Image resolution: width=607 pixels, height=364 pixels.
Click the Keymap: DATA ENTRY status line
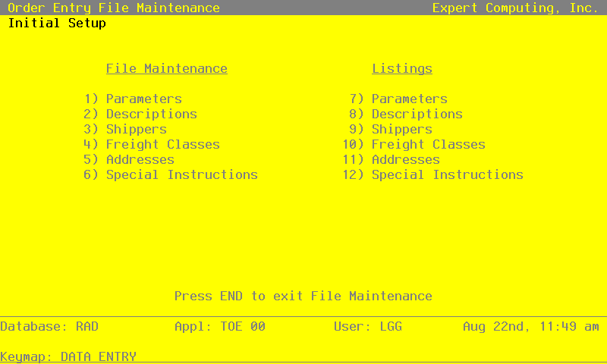click(68, 356)
